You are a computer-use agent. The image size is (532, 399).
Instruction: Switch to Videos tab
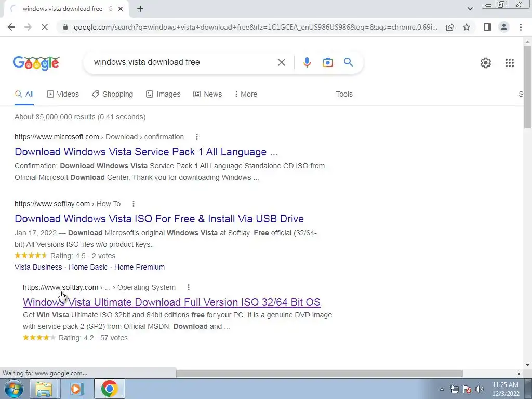pyautogui.click(x=63, y=94)
